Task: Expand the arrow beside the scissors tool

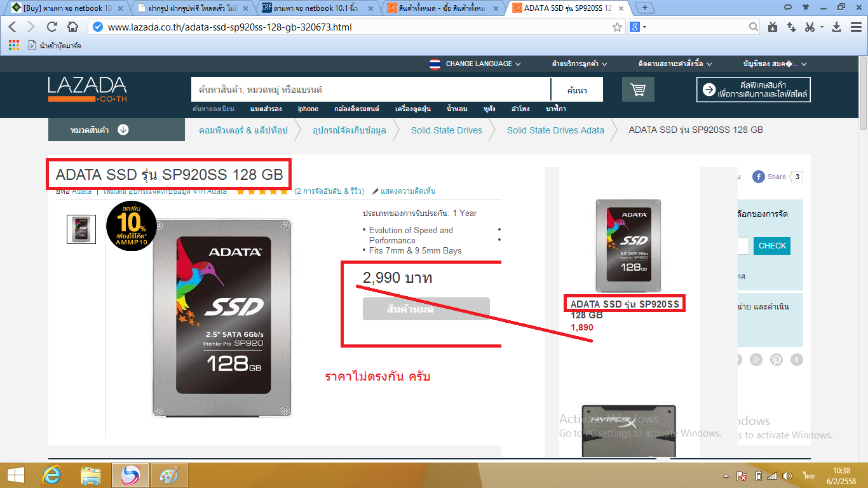Action: (822, 27)
